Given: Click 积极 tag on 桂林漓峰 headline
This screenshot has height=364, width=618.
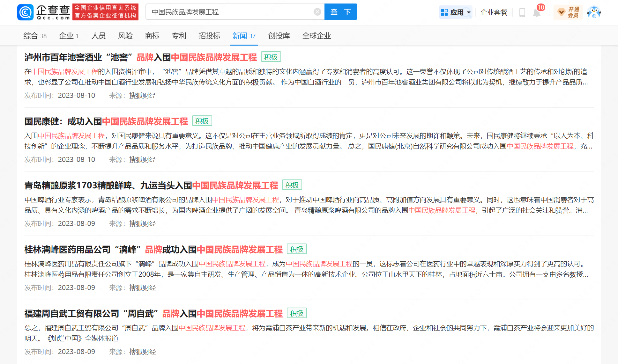Looking at the screenshot, I should [x=297, y=249].
